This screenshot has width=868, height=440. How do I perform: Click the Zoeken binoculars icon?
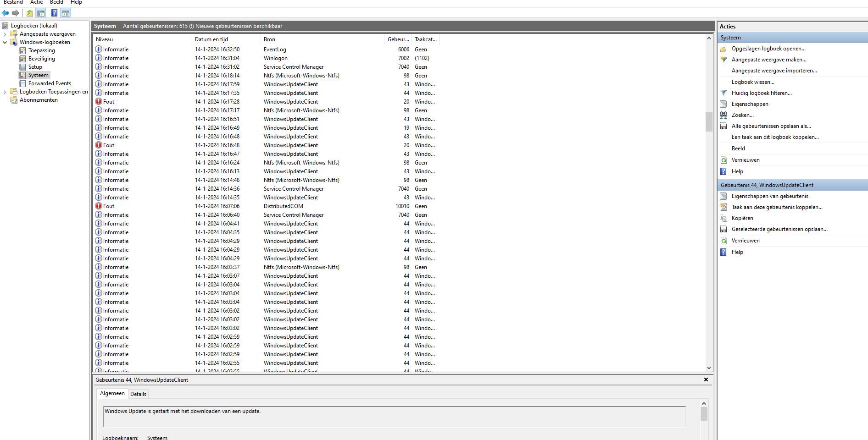pos(723,115)
